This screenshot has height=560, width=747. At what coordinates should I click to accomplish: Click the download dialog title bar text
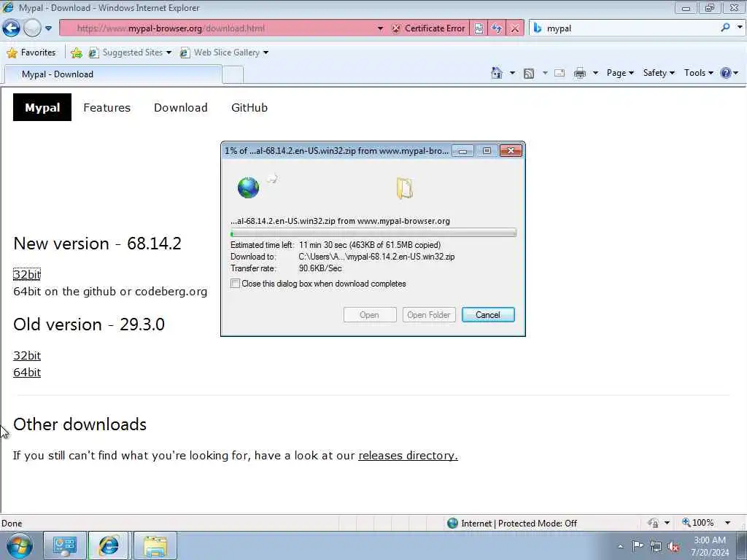[x=336, y=151]
